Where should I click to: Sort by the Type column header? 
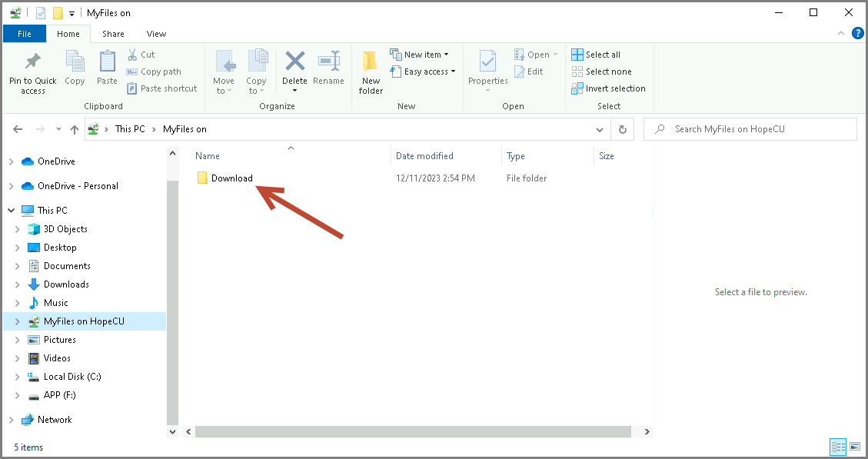[x=515, y=156]
